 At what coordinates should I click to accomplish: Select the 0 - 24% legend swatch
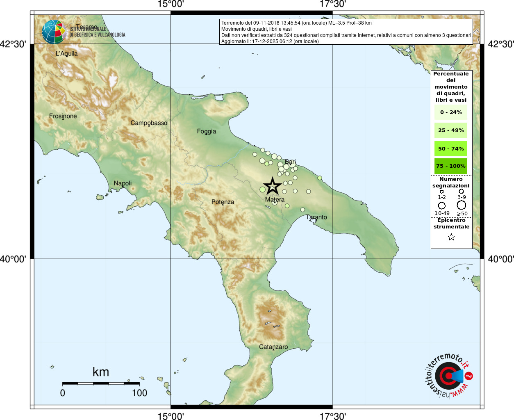coord(451,112)
